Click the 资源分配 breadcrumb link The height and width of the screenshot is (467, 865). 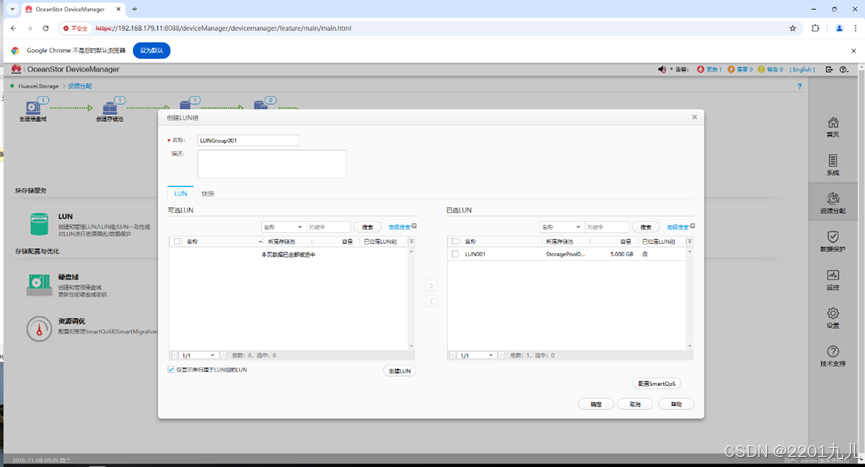pyautogui.click(x=80, y=87)
